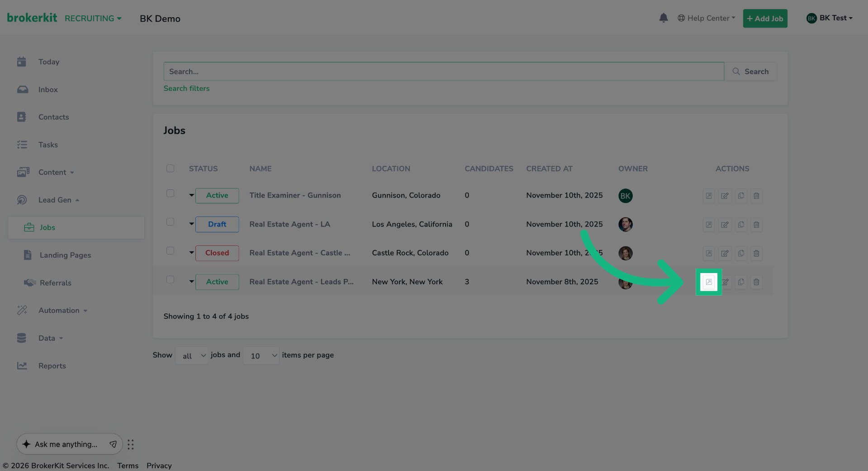The image size is (868, 471).
Task: Open the RECRUITING menu
Action: pos(93,18)
